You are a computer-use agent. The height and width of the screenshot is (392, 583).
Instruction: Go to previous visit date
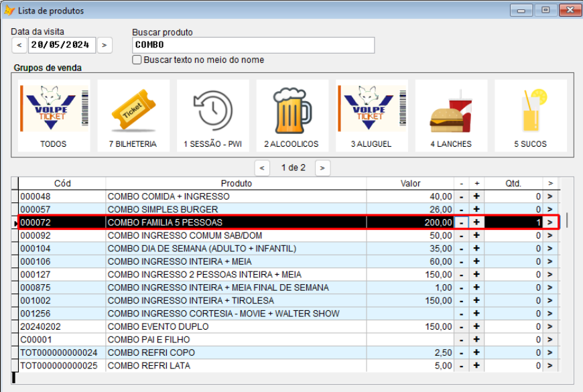[19, 45]
